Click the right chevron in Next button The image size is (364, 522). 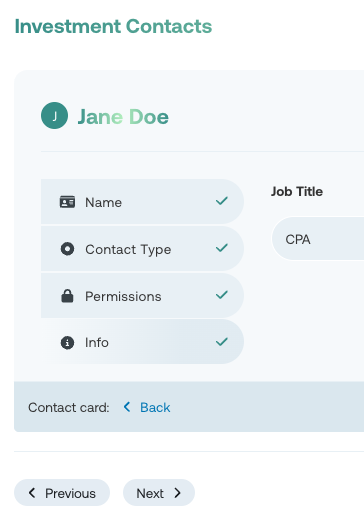tap(178, 493)
